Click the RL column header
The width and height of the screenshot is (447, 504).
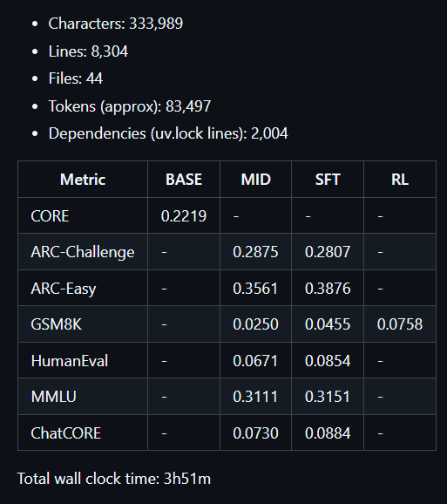point(400,180)
